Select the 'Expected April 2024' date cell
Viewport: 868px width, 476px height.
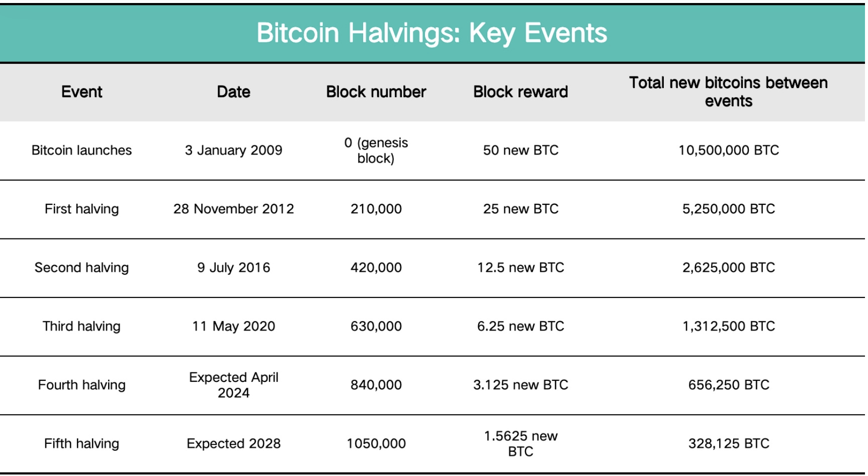(233, 385)
